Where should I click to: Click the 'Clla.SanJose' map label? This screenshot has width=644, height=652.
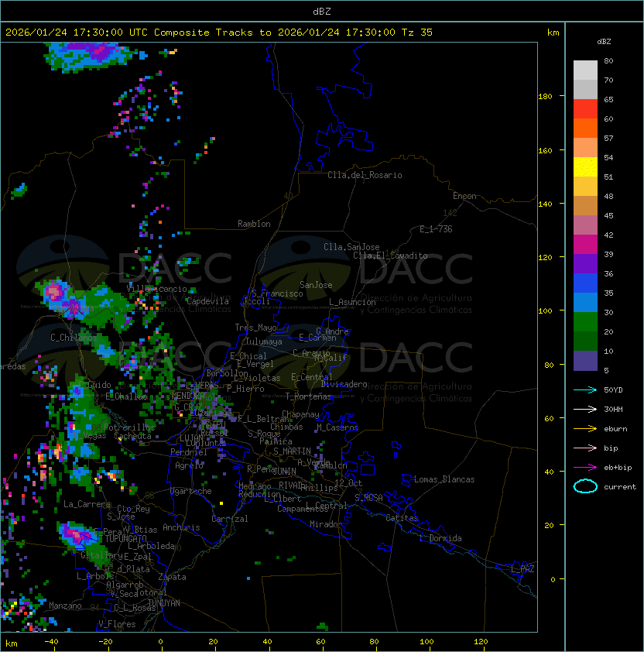pos(351,247)
